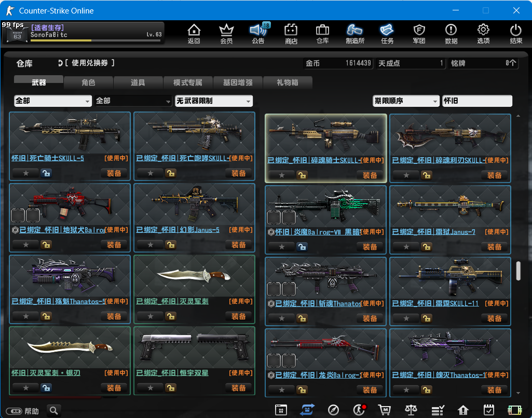Open the 期限顺序 sort dropdown
532x418 pixels.
pos(406,101)
